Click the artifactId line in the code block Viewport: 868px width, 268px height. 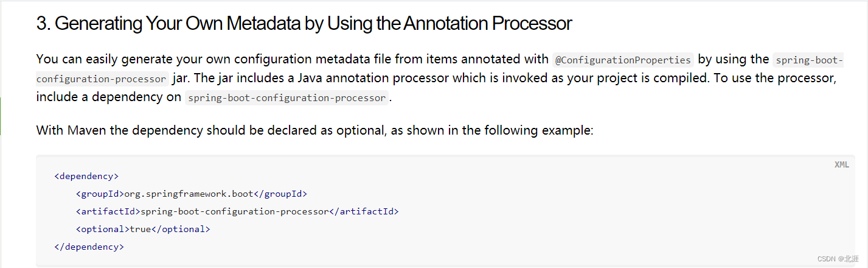point(237,211)
